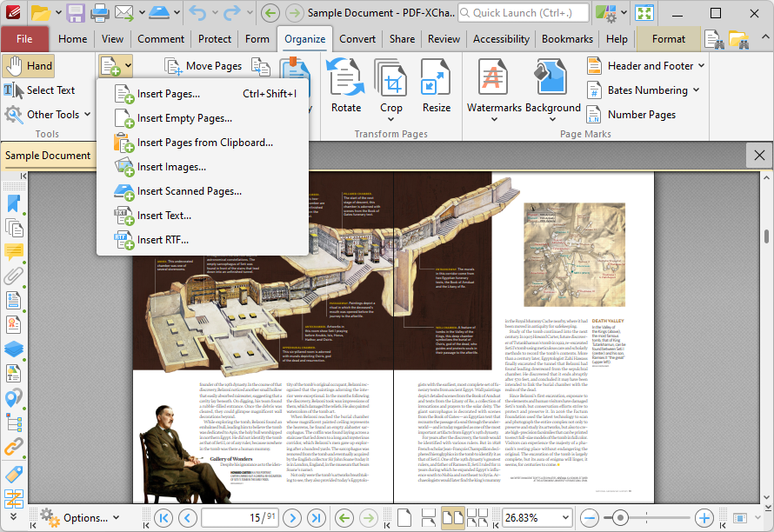The height and width of the screenshot is (532, 774).
Task: Open the zoom percentage dropdown
Action: pos(564,518)
